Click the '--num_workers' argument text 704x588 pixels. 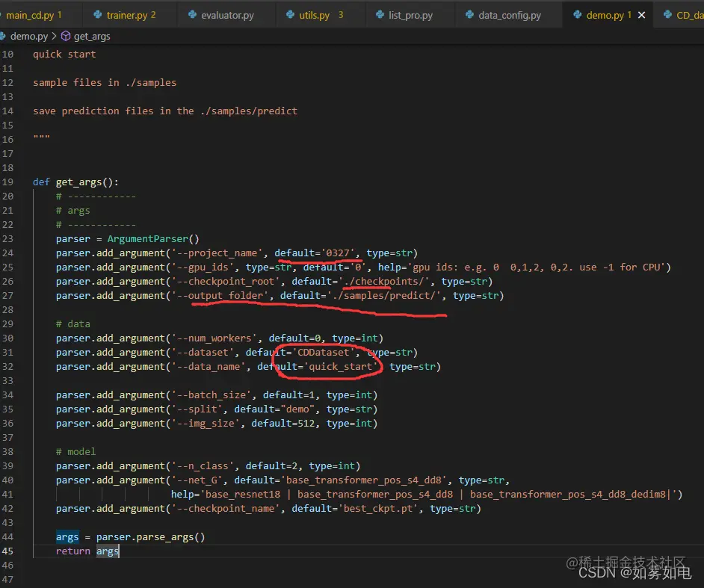click(x=214, y=338)
